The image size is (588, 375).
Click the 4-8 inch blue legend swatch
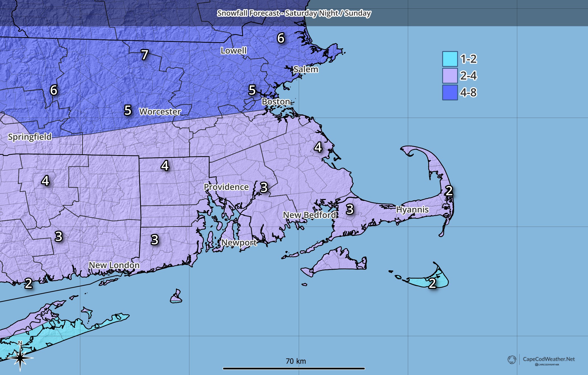click(x=450, y=92)
